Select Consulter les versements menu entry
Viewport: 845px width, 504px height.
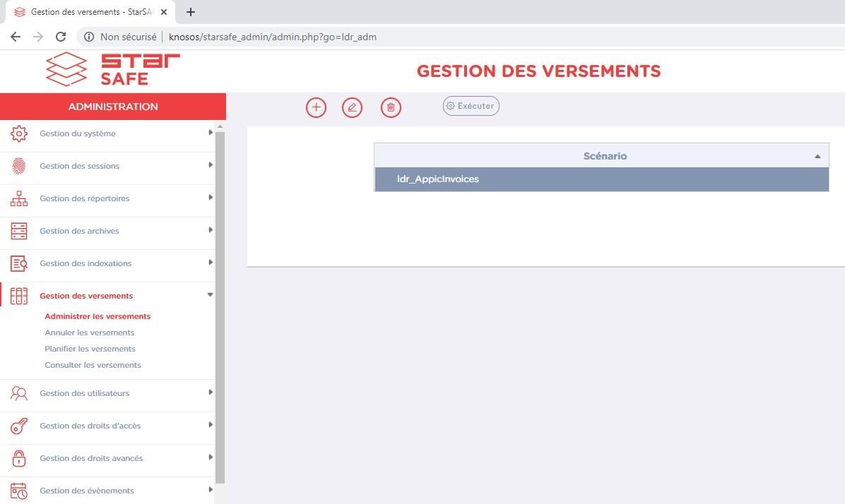pos(93,365)
